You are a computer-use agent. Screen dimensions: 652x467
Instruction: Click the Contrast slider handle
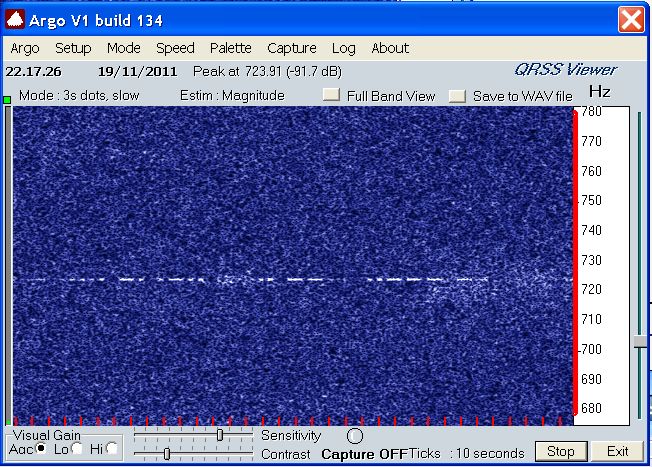[167, 454]
